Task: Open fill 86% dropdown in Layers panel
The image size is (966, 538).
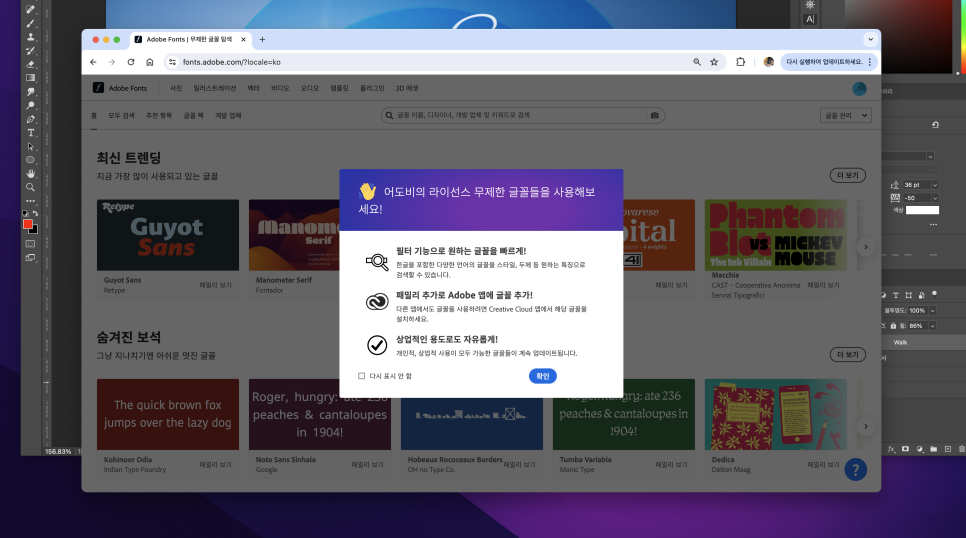Action: [x=932, y=325]
